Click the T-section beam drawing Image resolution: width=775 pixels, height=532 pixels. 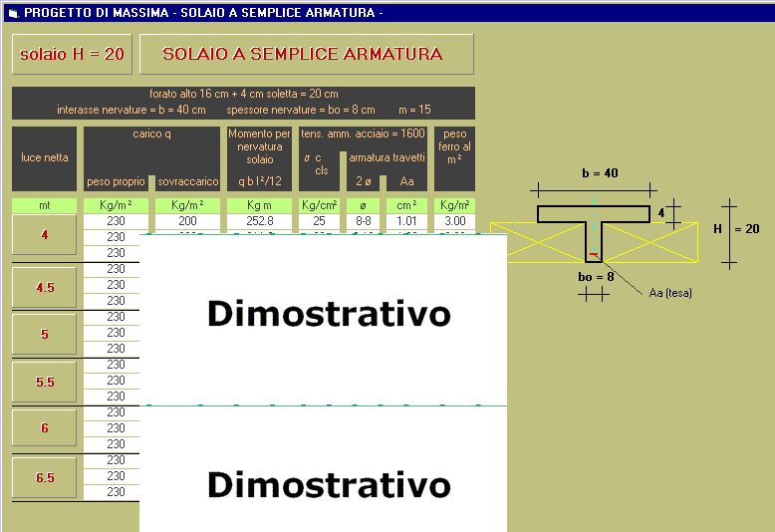coord(594,232)
